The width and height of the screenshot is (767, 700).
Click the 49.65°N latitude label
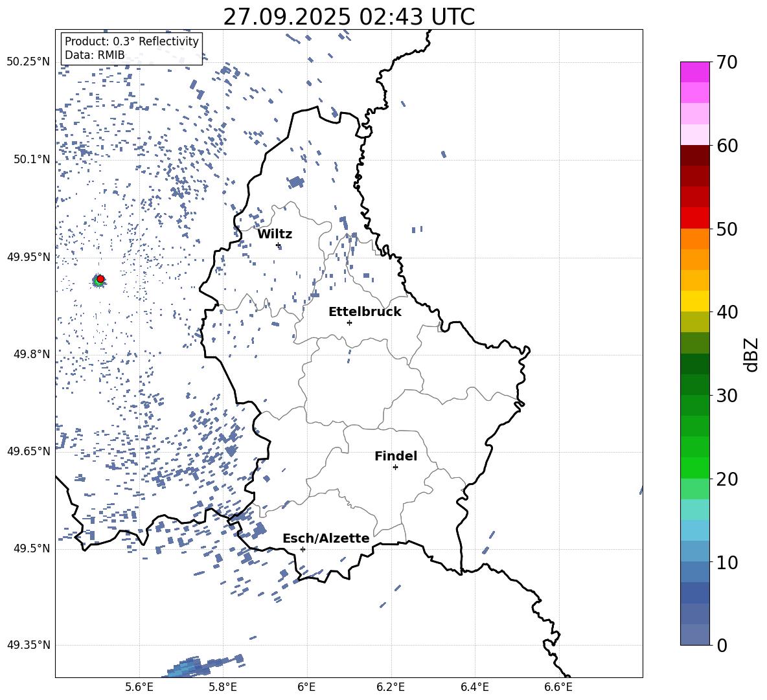tap(29, 451)
